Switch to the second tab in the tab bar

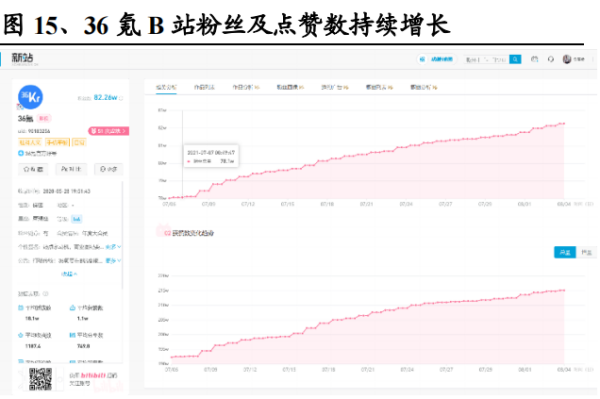pos(204,88)
